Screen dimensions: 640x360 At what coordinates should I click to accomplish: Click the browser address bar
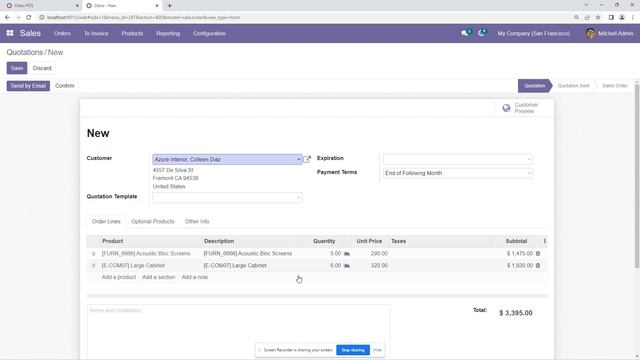coord(302,18)
